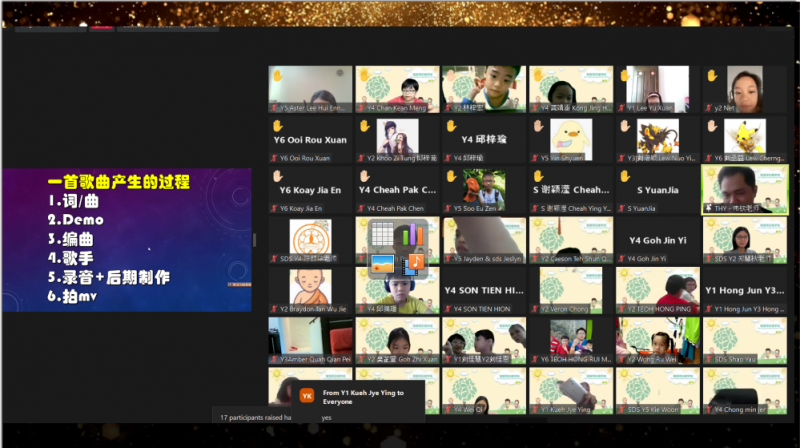Select the Pikachu avatar participant tile
This screenshot has width=800, height=448.
click(x=744, y=138)
